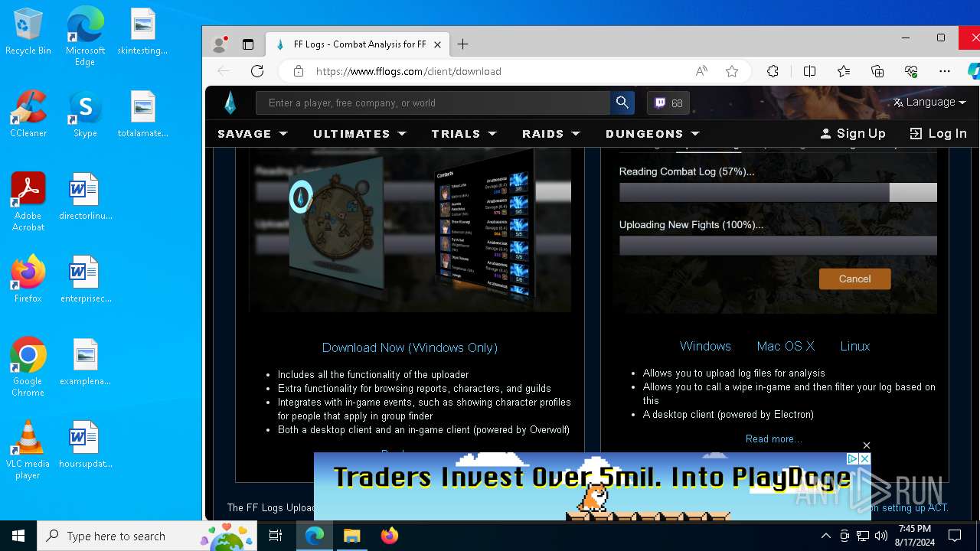
Task: Click Read more link under uploader
Action: [774, 439]
